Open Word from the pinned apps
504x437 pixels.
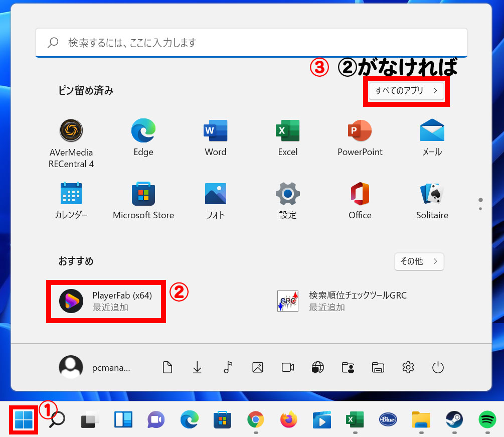[x=215, y=137]
